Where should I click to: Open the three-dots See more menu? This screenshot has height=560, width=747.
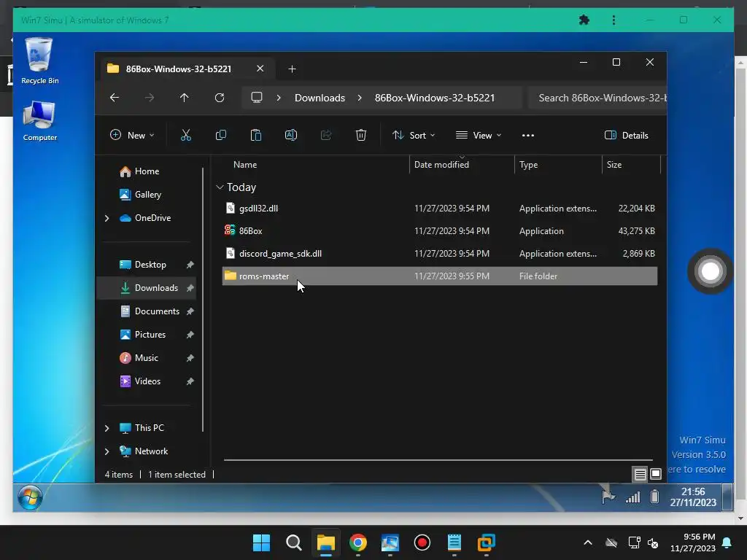click(x=528, y=135)
